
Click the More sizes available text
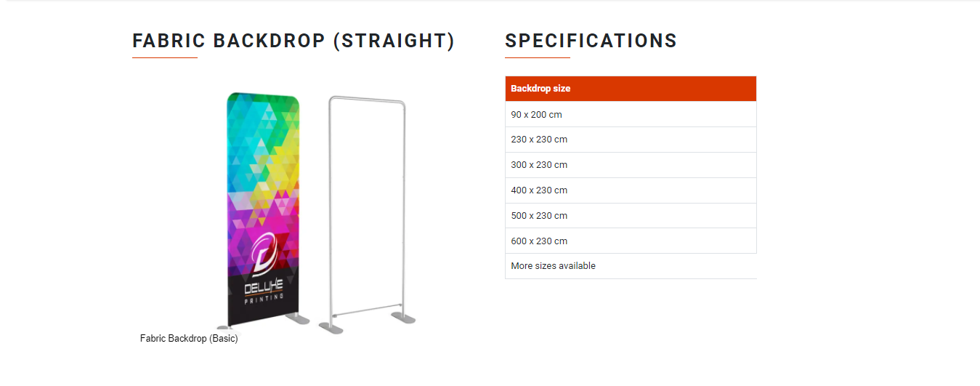pos(553,266)
